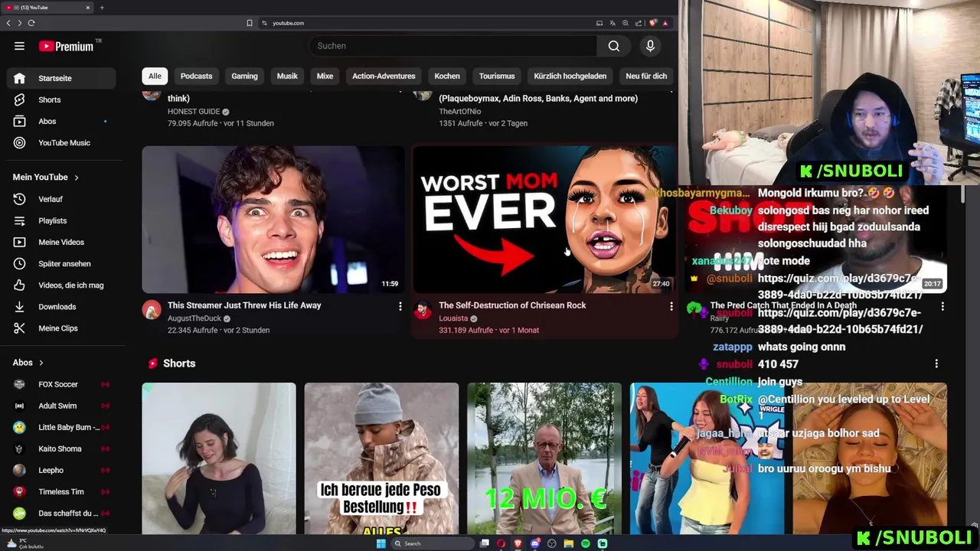Open Timeless Tim subscription channel
Image resolution: width=980 pixels, height=551 pixels.
point(61,491)
